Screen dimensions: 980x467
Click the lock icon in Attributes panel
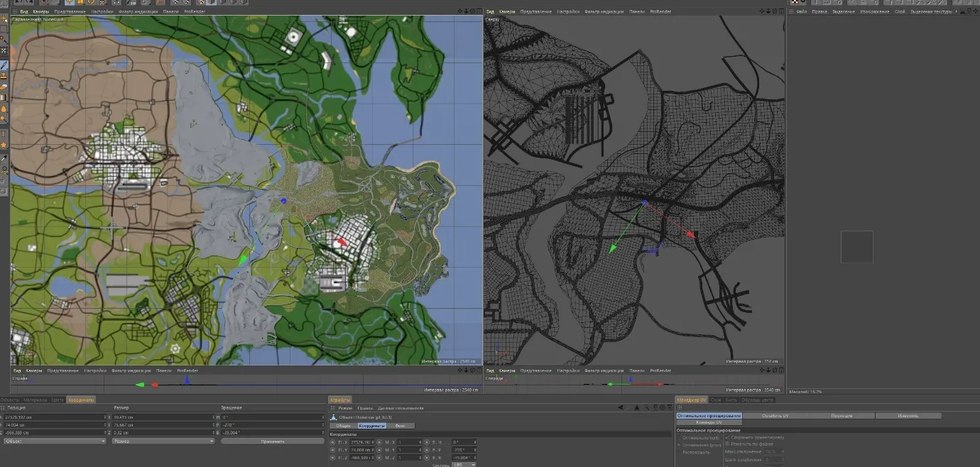coord(654,407)
